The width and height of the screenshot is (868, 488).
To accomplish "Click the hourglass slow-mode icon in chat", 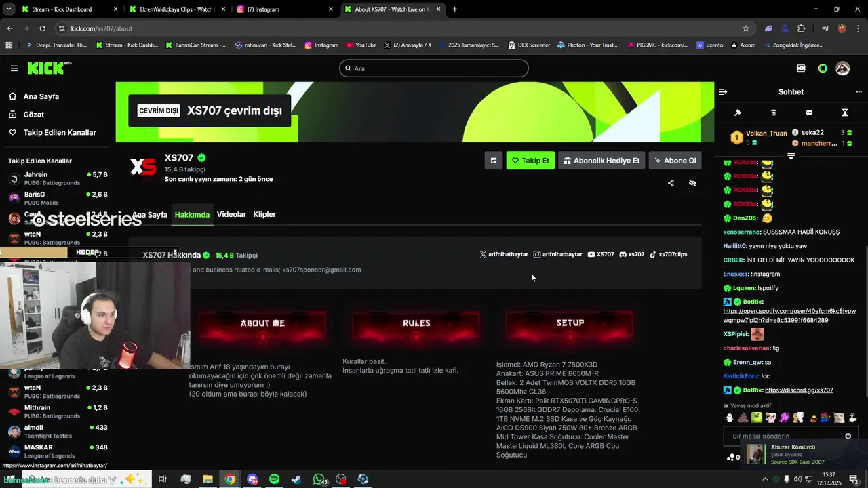I will click(845, 113).
